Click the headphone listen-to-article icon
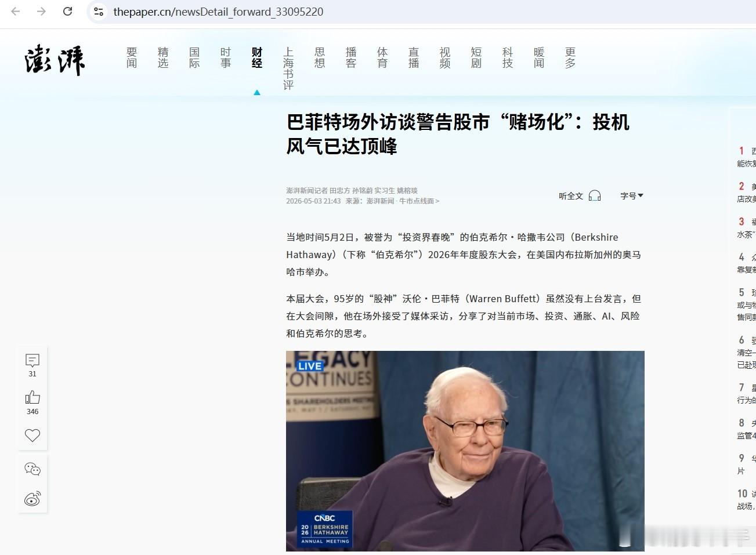Screen dimensions: 756x555 [x=595, y=195]
